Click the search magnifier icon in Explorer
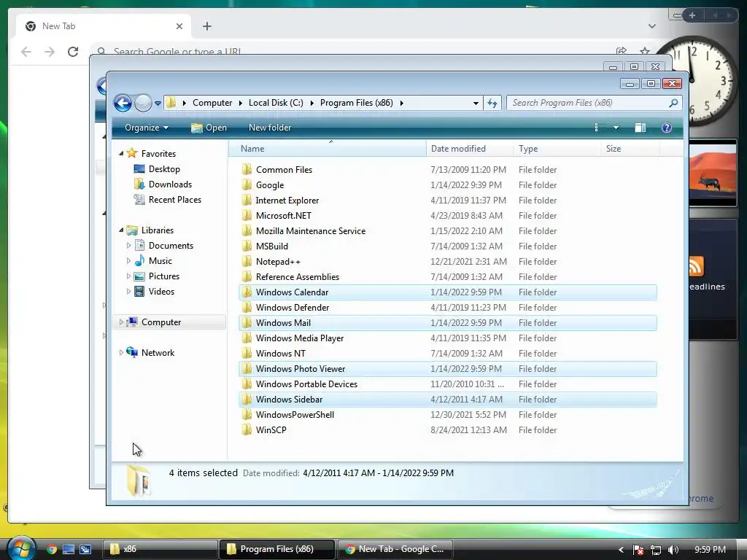 pos(673,103)
